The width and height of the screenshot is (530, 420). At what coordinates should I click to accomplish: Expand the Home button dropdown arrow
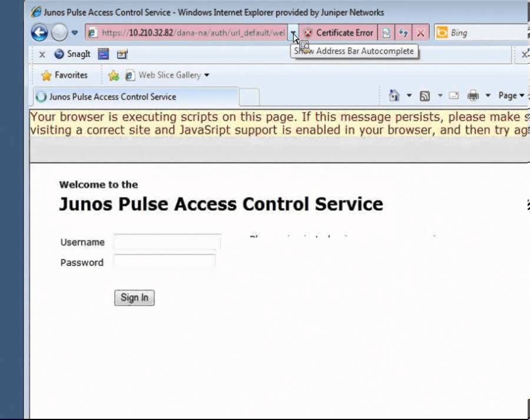[409, 95]
